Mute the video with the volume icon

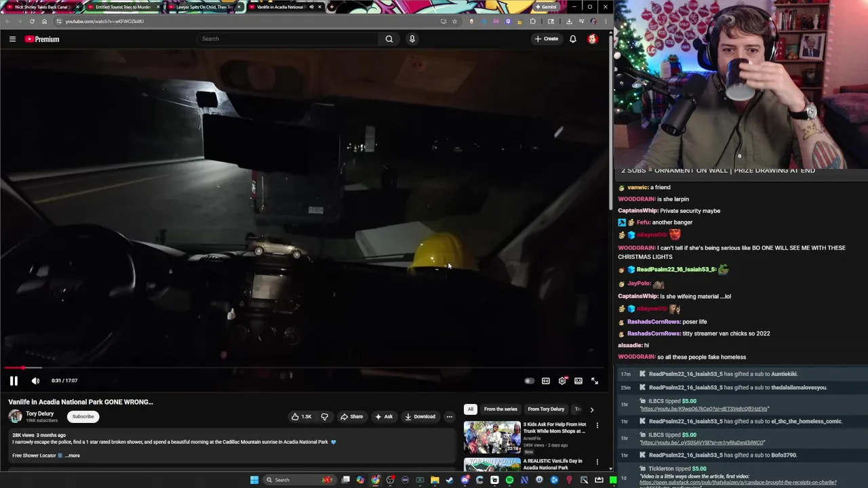tap(35, 381)
